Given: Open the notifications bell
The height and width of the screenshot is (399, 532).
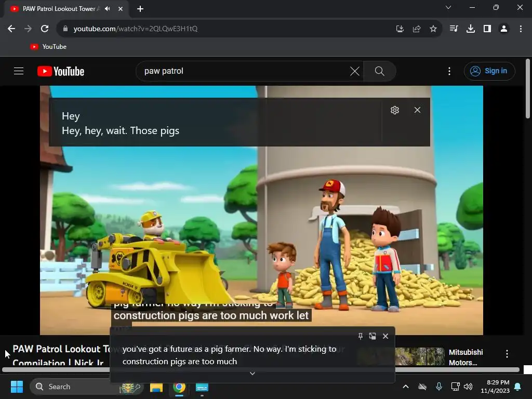Looking at the screenshot, I should [x=518, y=387].
